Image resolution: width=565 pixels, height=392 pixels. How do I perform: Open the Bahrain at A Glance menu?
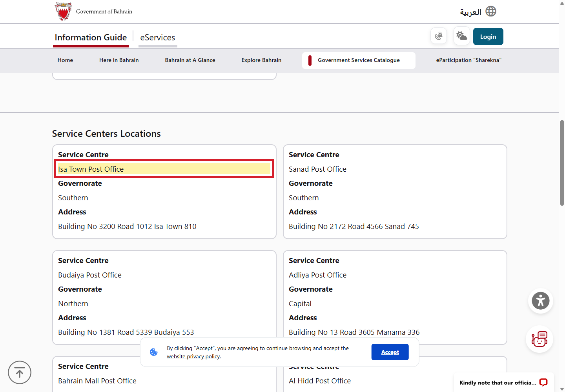(x=190, y=60)
